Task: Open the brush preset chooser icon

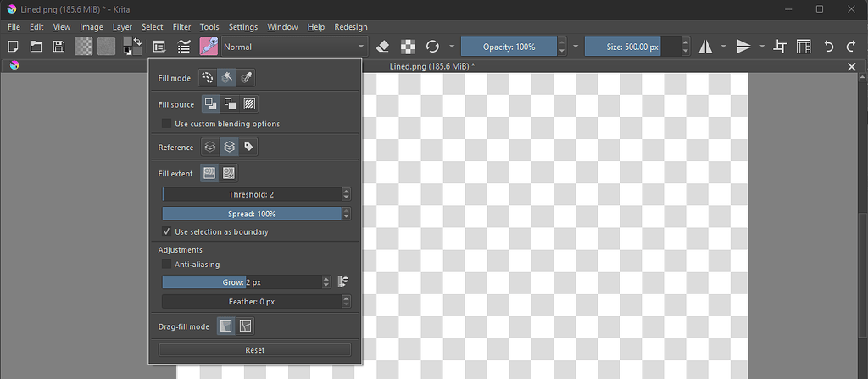Action: coord(209,47)
